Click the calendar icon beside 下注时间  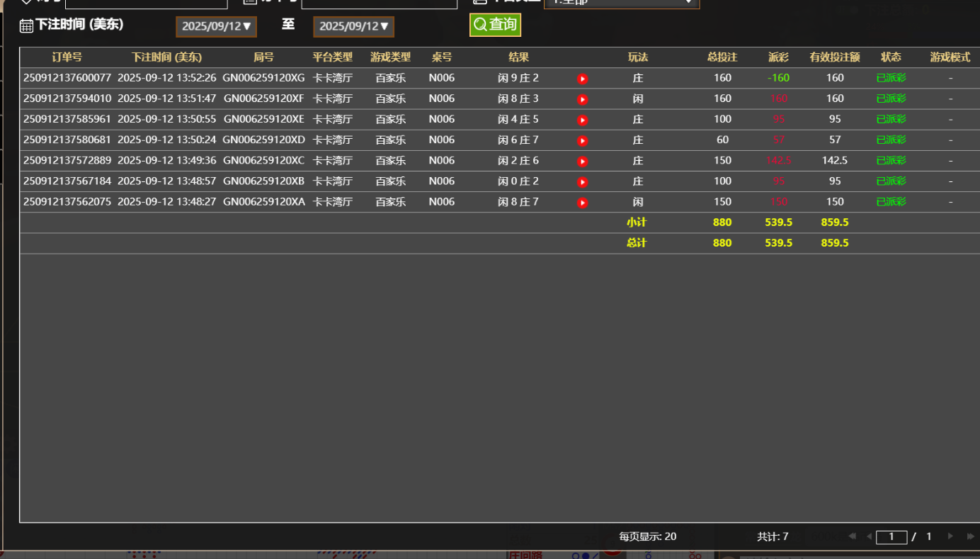(26, 26)
